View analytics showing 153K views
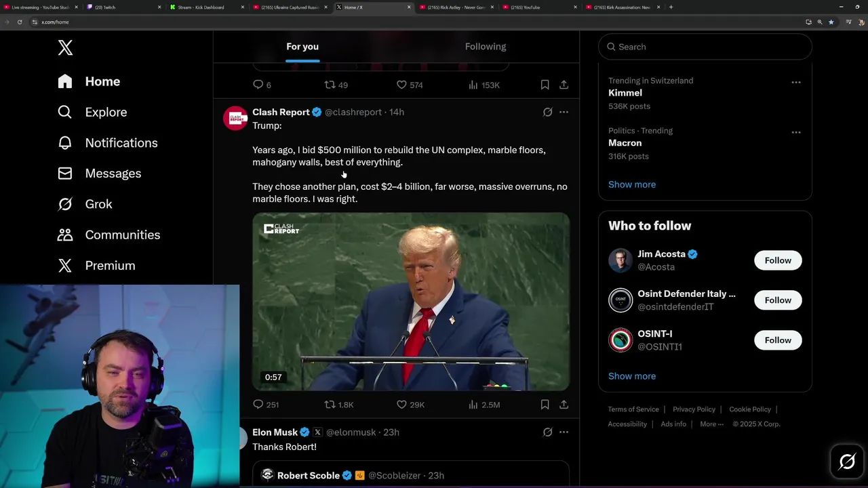The image size is (868, 488). coord(484,85)
